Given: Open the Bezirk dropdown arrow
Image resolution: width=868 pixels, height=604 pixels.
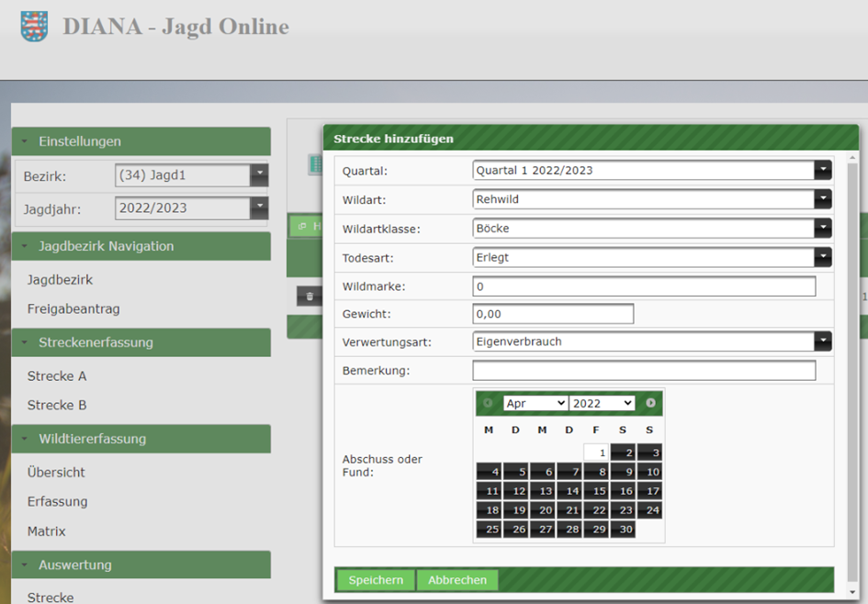Looking at the screenshot, I should [x=259, y=175].
